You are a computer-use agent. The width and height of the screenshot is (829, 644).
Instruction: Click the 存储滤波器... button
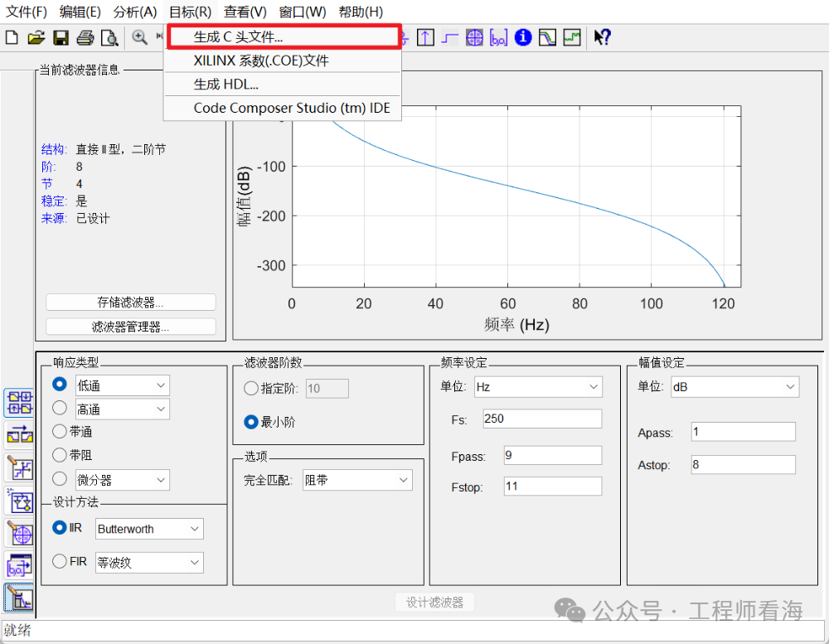[131, 303]
